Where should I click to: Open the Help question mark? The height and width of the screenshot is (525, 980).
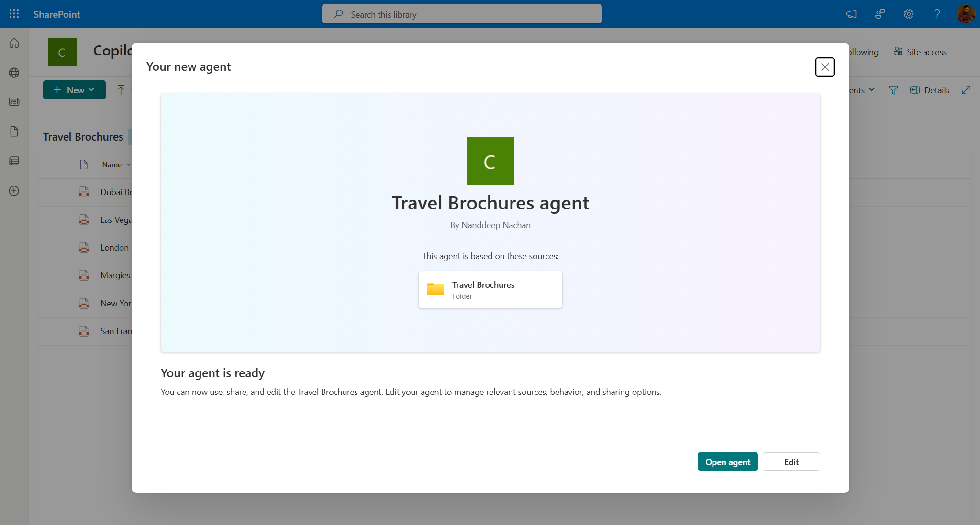937,14
